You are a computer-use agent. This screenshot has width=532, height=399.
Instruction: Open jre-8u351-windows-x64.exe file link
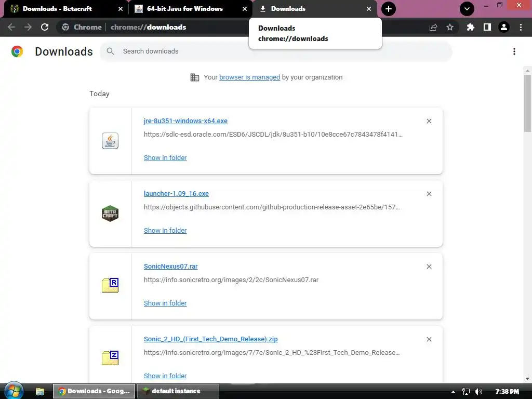pyautogui.click(x=185, y=121)
